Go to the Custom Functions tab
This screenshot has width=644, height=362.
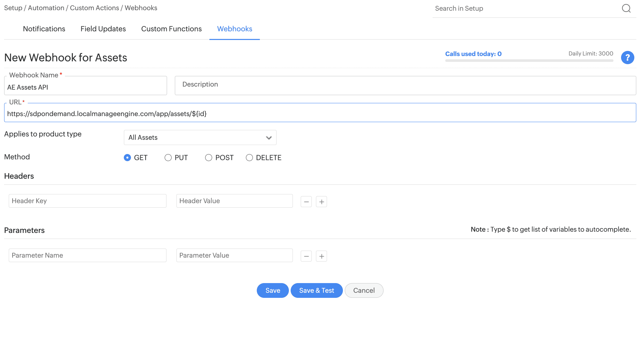pyautogui.click(x=171, y=29)
